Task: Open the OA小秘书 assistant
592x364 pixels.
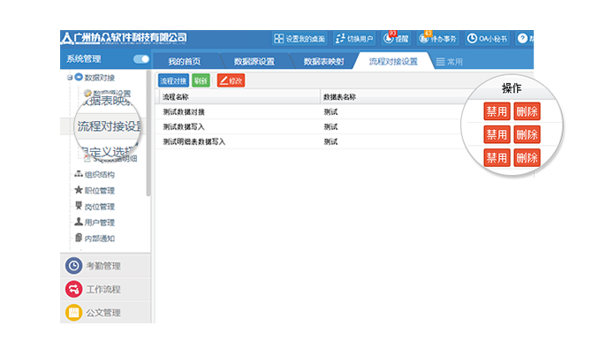Action: pos(487,39)
